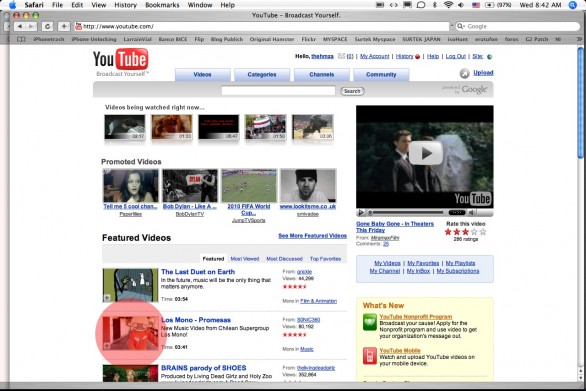This screenshot has height=391, width=586.
Task: Click the YouTube Search button
Action: [352, 91]
